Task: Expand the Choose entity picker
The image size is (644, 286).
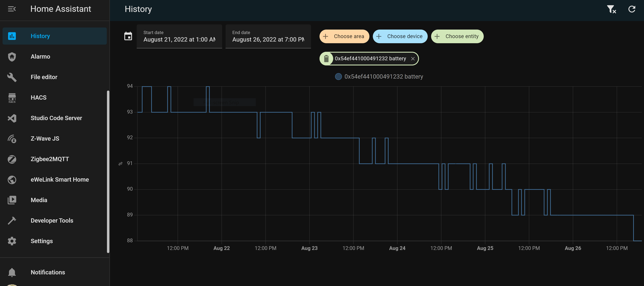Action: click(x=457, y=36)
